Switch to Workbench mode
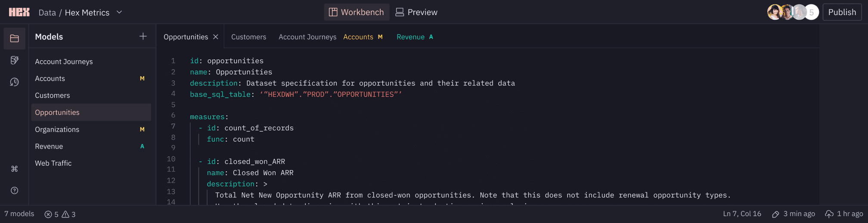 click(356, 12)
